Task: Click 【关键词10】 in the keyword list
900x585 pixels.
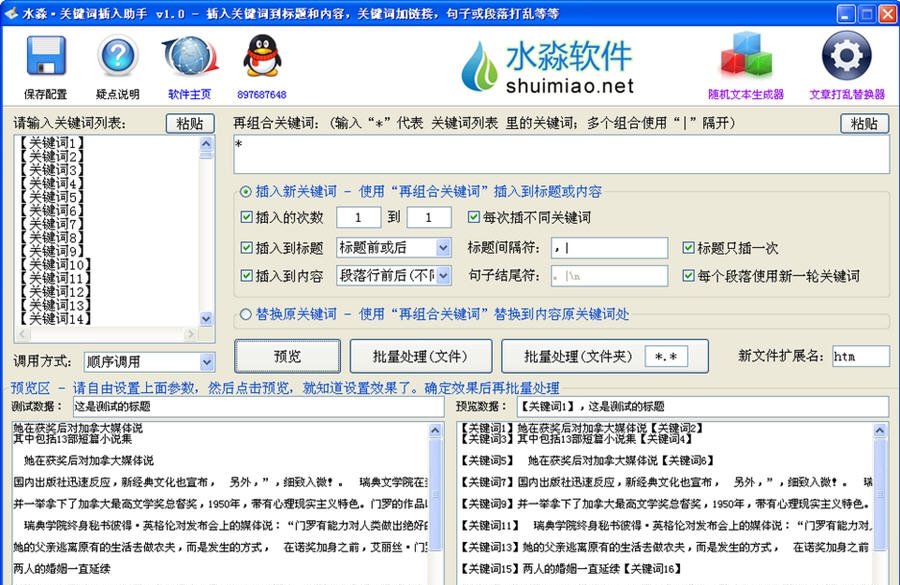Action: pyautogui.click(x=55, y=265)
